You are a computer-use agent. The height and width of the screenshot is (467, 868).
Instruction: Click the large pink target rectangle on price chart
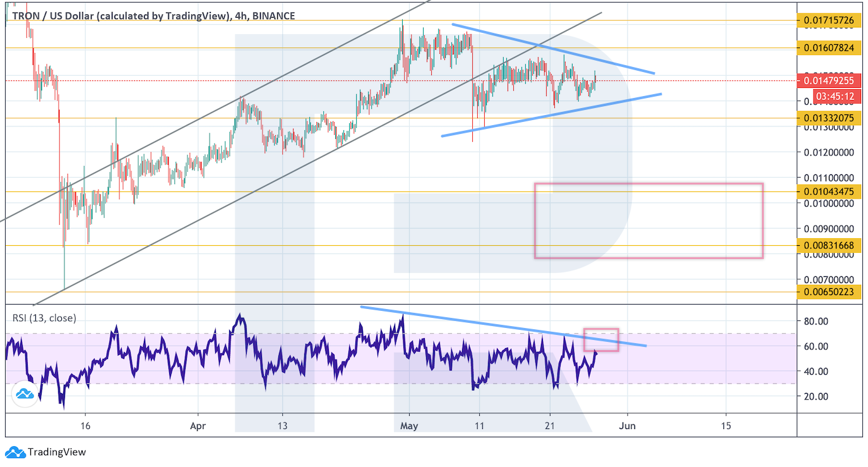pos(648,221)
